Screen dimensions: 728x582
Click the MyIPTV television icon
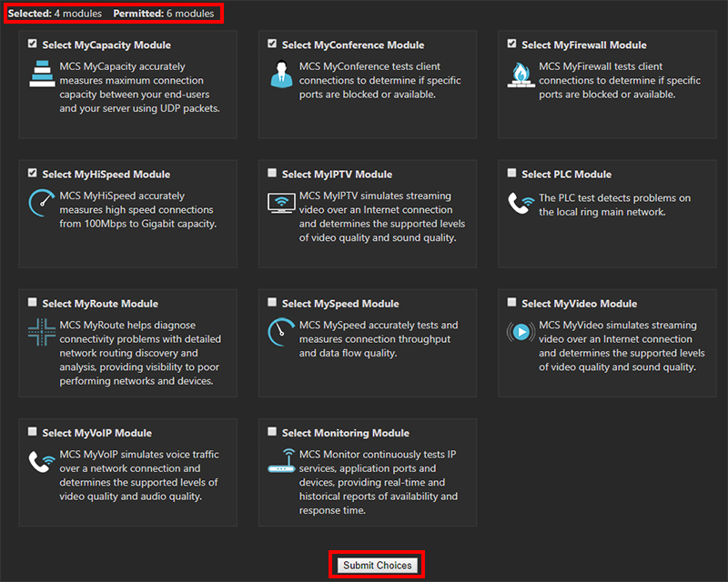tap(280, 205)
